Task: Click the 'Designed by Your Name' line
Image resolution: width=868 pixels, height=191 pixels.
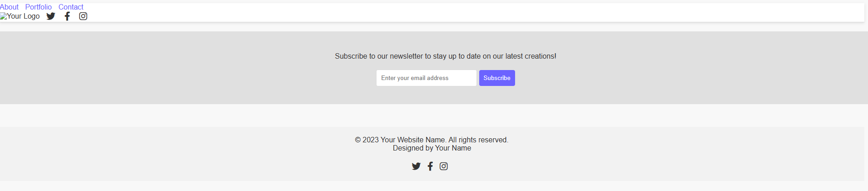Action: (432, 148)
